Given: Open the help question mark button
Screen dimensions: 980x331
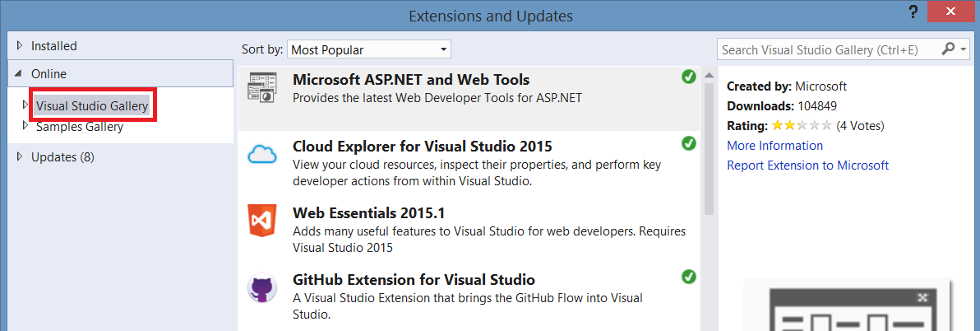Looking at the screenshot, I should point(913,12).
